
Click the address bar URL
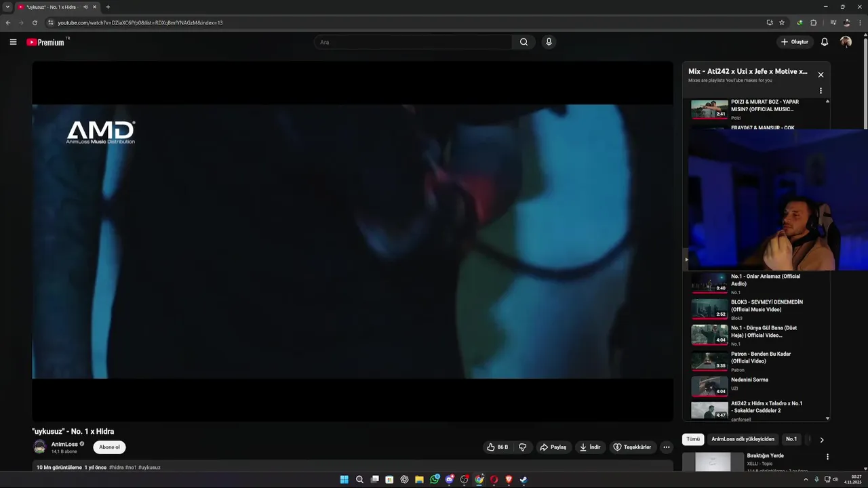point(140,22)
